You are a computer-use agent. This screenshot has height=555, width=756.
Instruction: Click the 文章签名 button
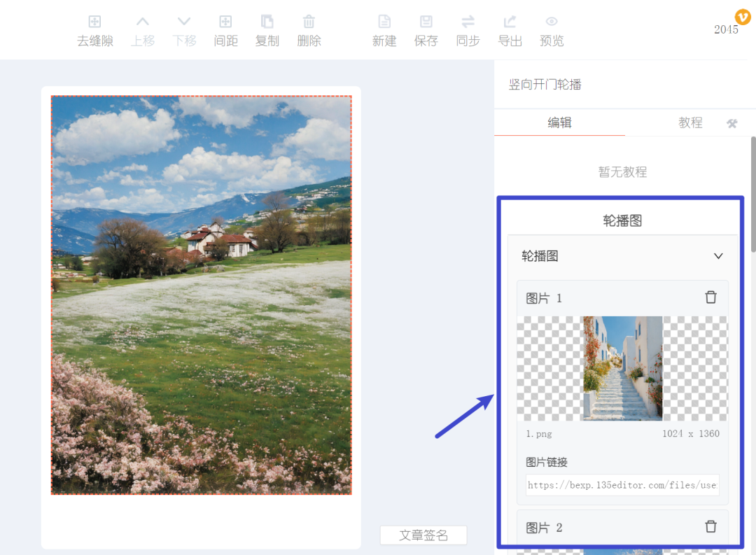point(423,535)
